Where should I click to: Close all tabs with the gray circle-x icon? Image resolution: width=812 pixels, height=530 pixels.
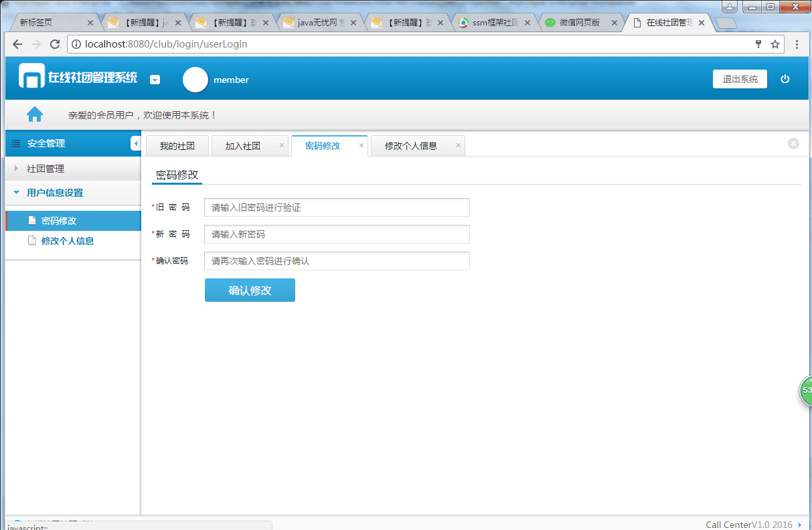793,143
